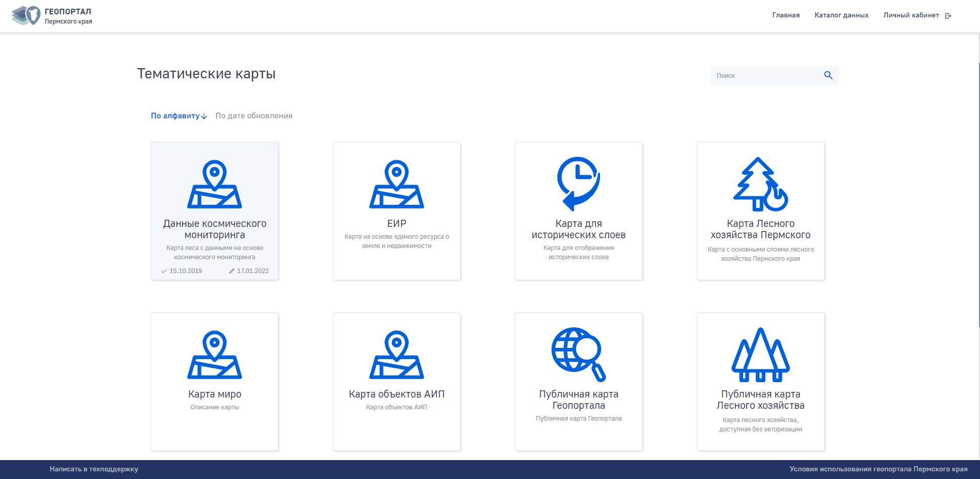980x479 pixels.
Task: Open Данные космического мониторинга card title
Action: point(214,229)
